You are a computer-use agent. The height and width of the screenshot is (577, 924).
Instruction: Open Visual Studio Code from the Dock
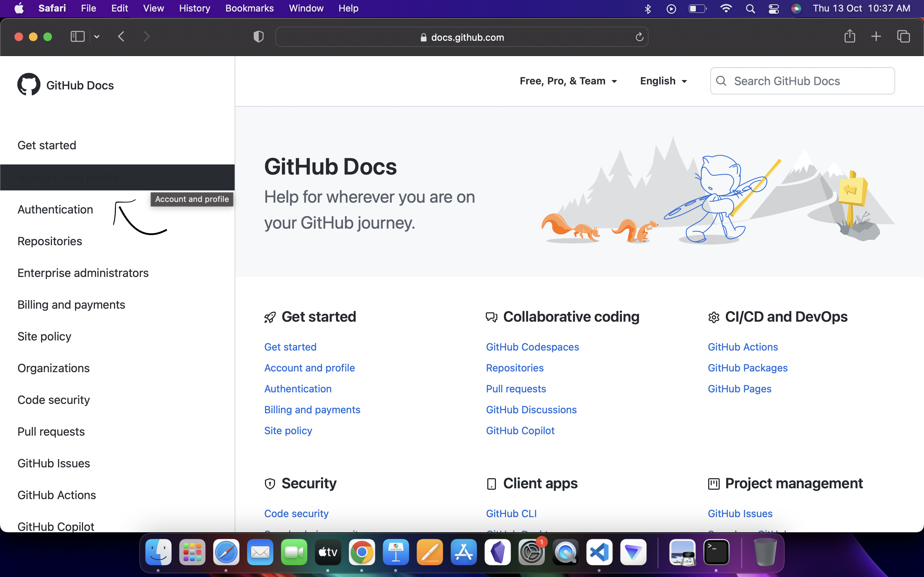[x=599, y=552]
